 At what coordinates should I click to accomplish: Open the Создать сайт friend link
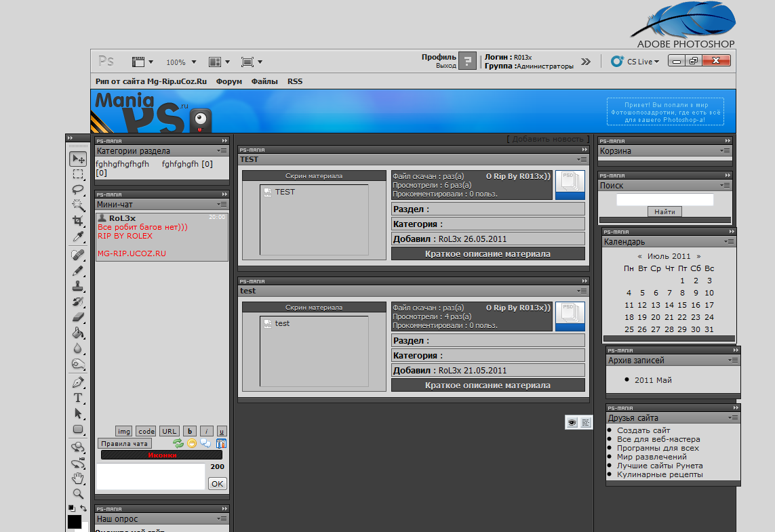pyautogui.click(x=643, y=430)
